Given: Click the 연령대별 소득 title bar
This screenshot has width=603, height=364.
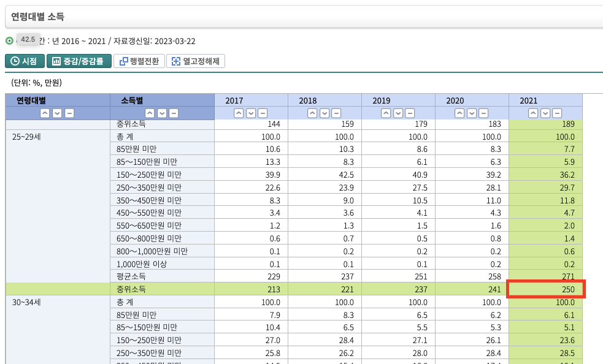Looking at the screenshot, I should (304, 17).
